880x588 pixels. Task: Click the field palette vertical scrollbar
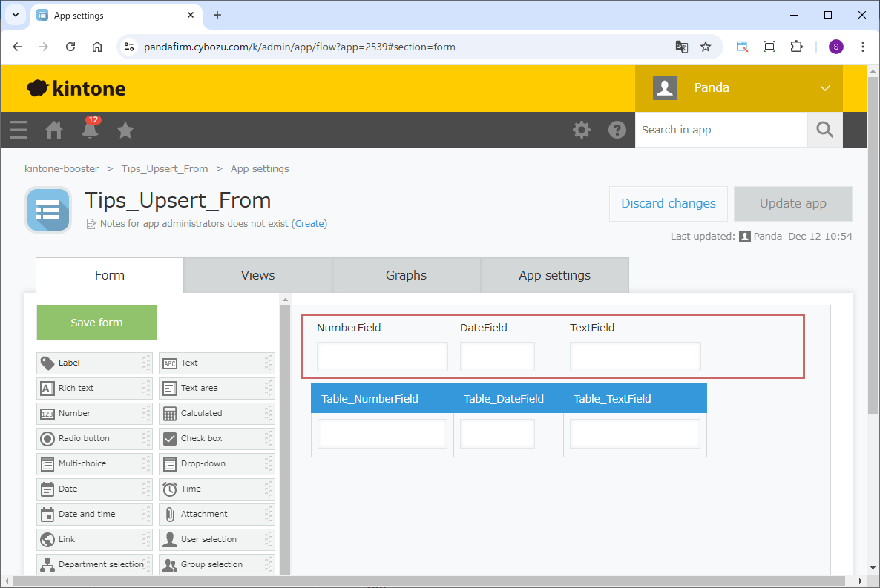click(x=285, y=437)
